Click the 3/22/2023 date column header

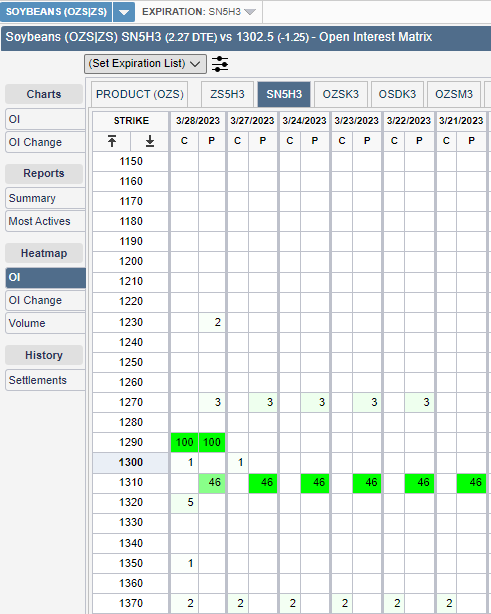(x=409, y=121)
